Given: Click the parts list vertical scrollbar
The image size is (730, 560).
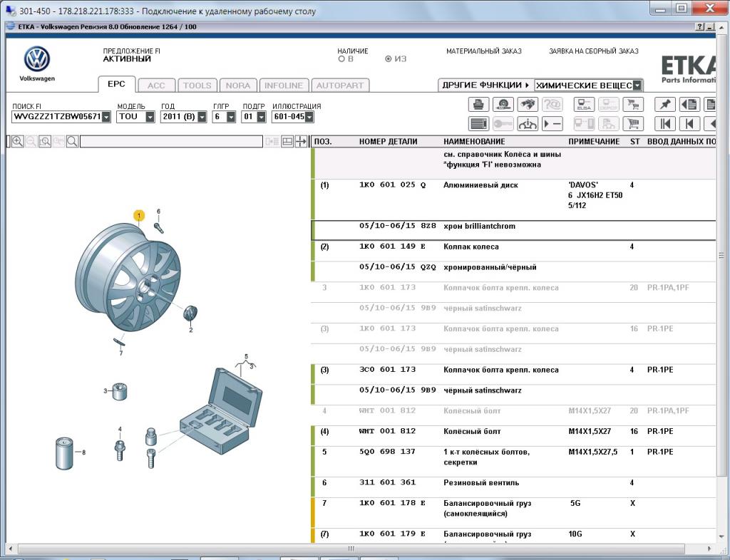Looking at the screenshot, I should (721, 255).
